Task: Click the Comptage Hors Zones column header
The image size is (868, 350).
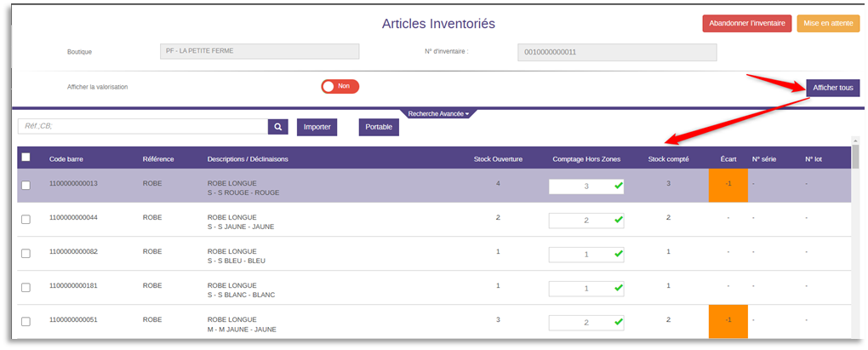Action: coord(586,159)
